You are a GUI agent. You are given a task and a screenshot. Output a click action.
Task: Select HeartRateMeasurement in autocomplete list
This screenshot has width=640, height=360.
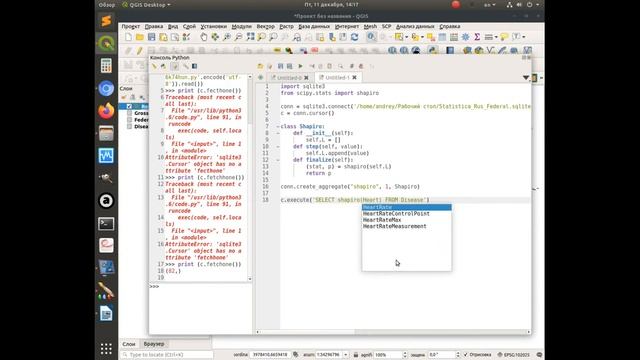pos(407,226)
